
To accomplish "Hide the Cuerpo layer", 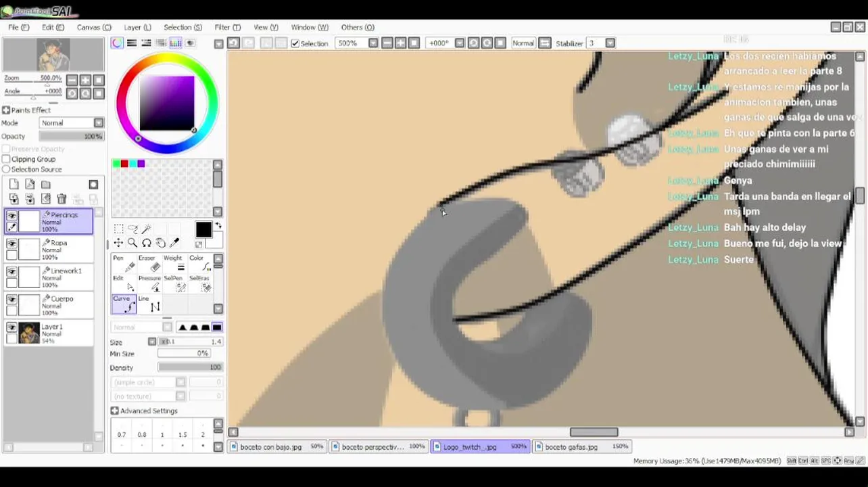I will (11, 299).
